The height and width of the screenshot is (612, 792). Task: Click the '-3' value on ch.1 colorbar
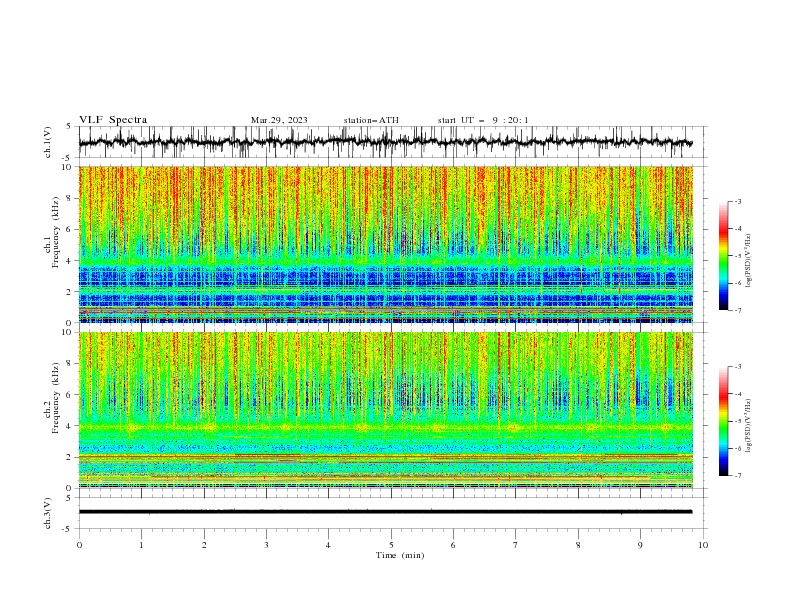click(738, 201)
